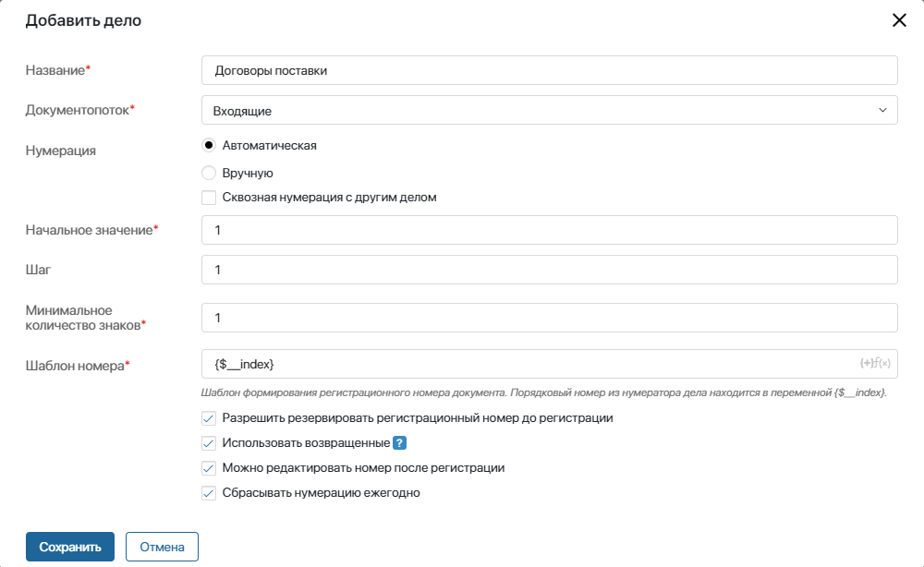Click the Минимальное количество знаков field

tap(550, 317)
